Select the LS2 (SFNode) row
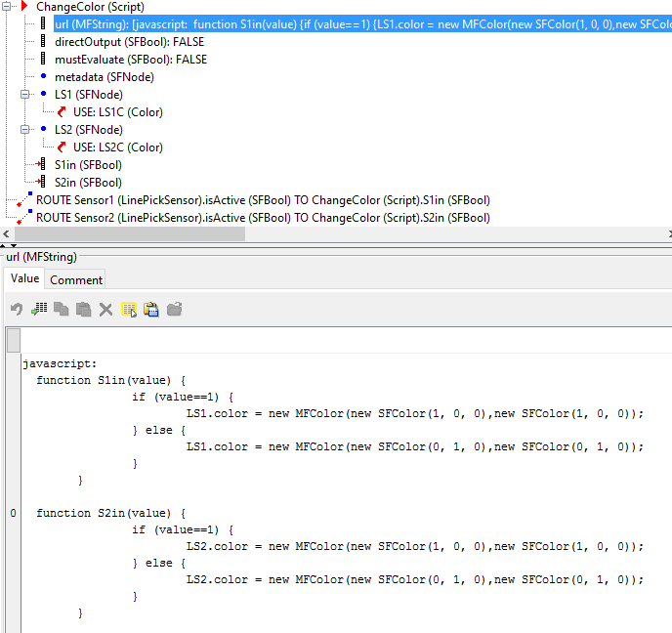 pos(88,129)
